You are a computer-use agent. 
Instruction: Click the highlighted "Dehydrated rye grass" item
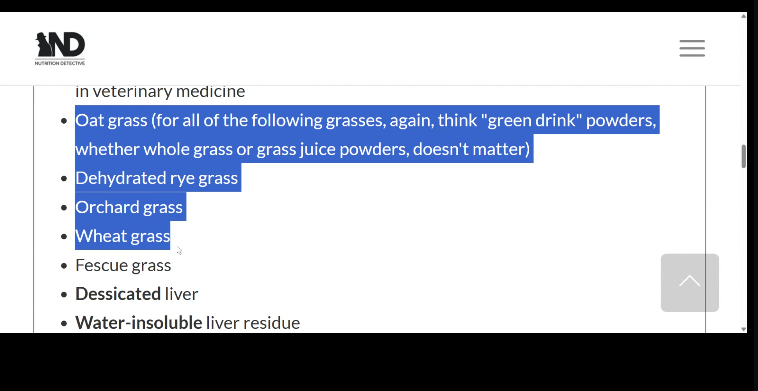(157, 178)
